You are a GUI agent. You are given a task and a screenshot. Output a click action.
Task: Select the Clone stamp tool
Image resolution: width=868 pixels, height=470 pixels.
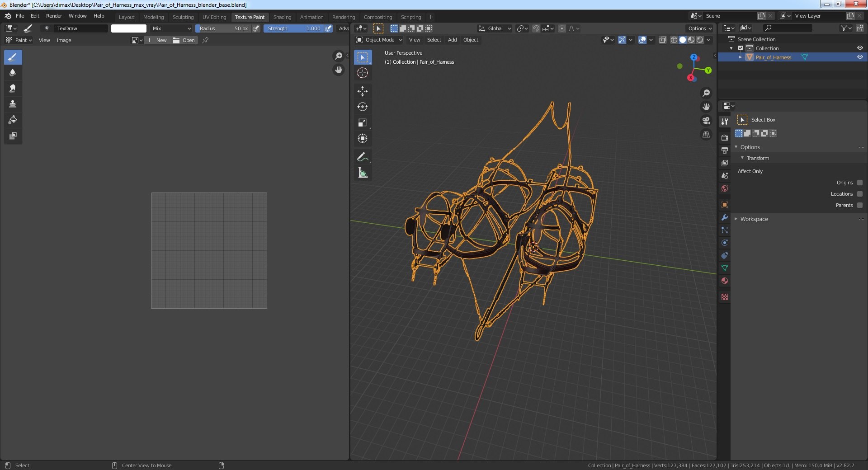click(13, 104)
